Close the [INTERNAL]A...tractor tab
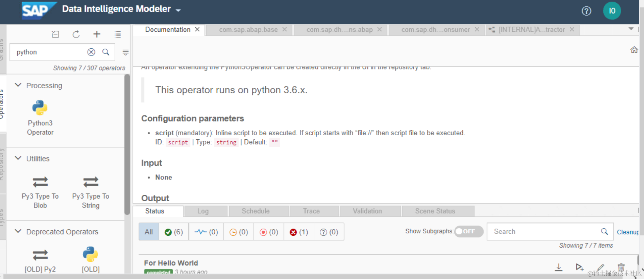 coord(572,30)
